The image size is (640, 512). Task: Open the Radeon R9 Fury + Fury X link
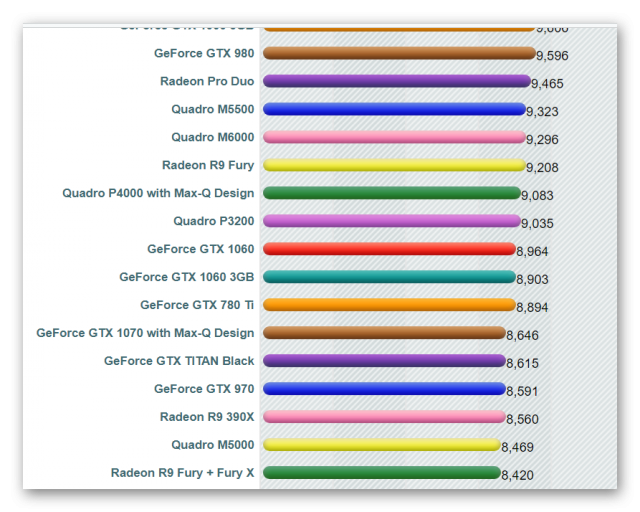pyautogui.click(x=182, y=473)
